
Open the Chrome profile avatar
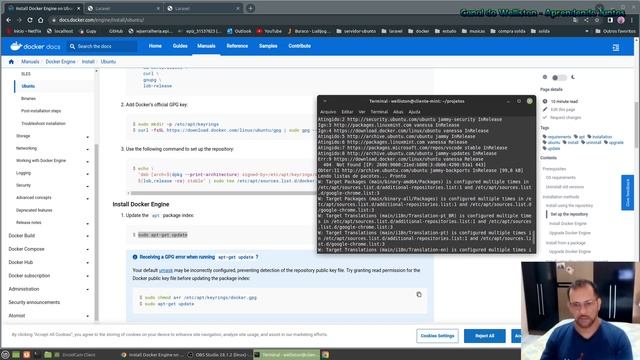tap(621, 20)
